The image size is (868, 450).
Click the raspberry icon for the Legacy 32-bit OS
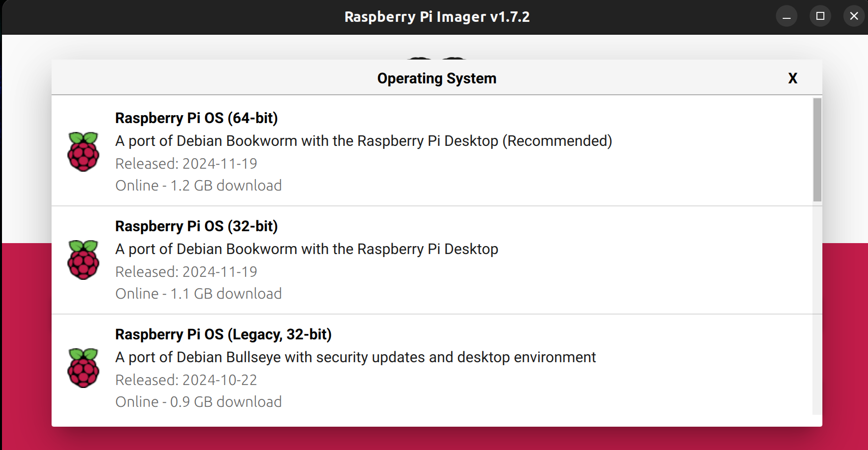83,368
